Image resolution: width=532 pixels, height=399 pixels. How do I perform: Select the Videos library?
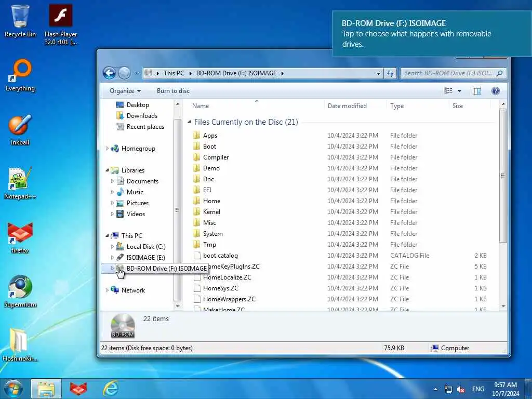(136, 214)
